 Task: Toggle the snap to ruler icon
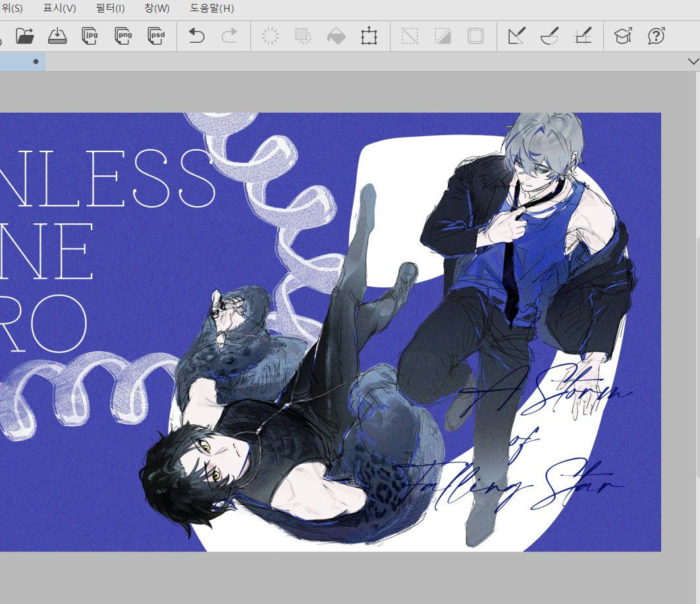(x=516, y=36)
